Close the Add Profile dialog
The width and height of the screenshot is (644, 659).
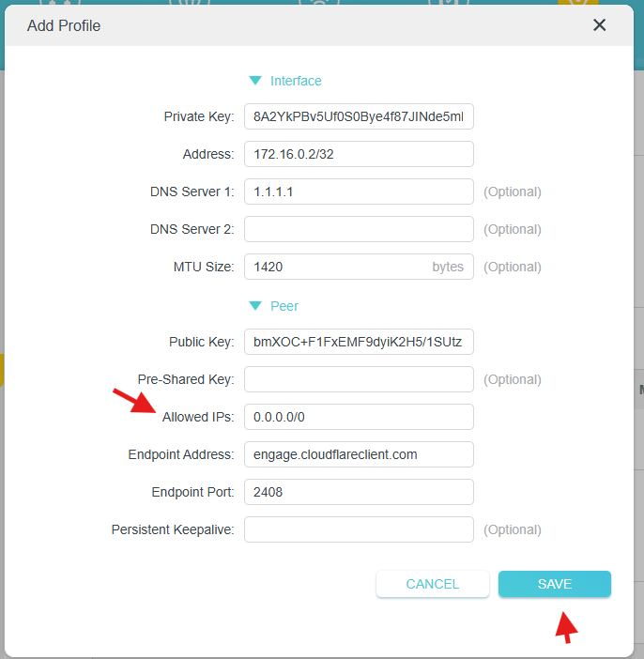(599, 25)
